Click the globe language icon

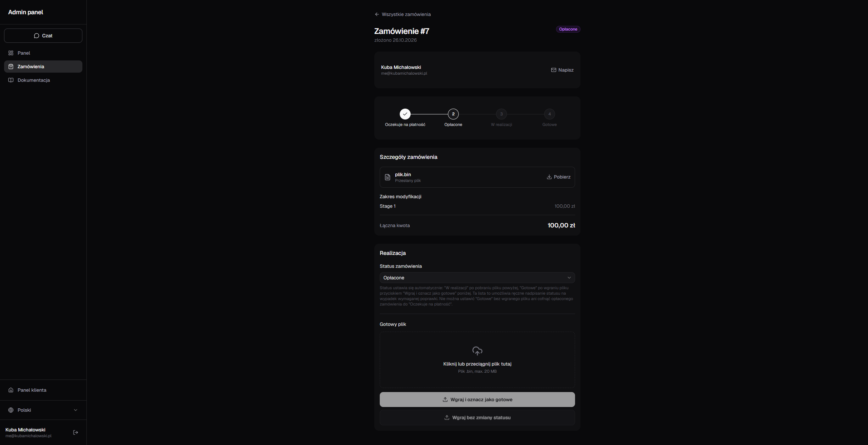click(x=11, y=410)
